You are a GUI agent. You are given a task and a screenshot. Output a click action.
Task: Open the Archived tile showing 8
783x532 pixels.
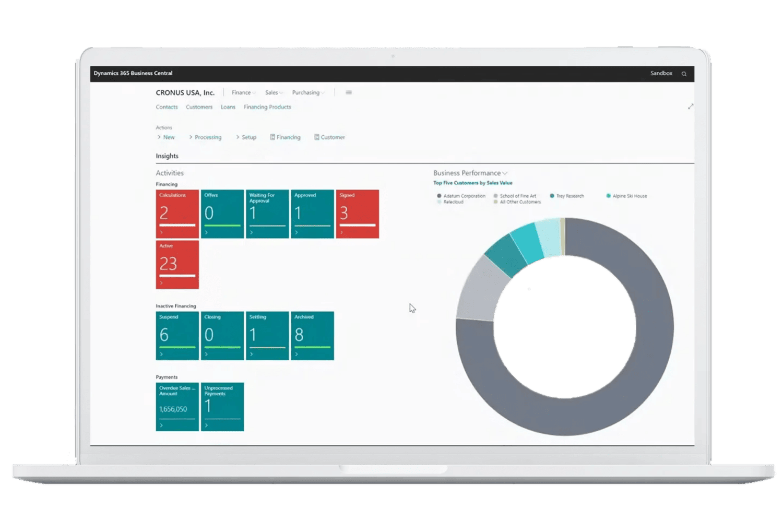(x=312, y=336)
